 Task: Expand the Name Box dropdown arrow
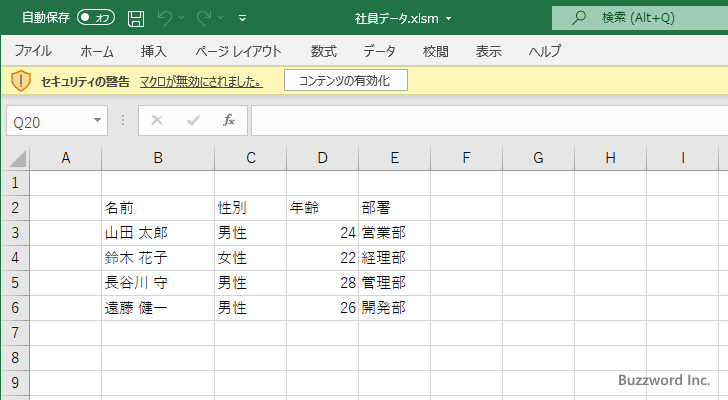[x=97, y=120]
